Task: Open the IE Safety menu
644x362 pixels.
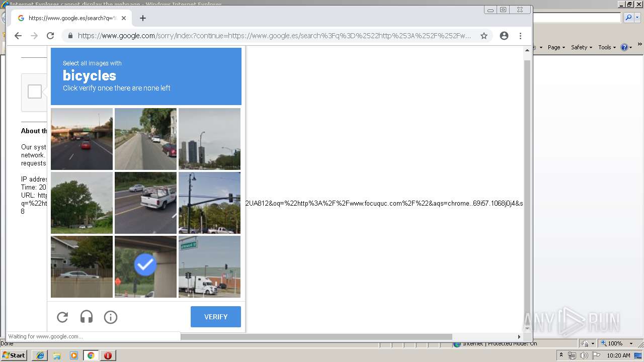Action: [x=581, y=47]
